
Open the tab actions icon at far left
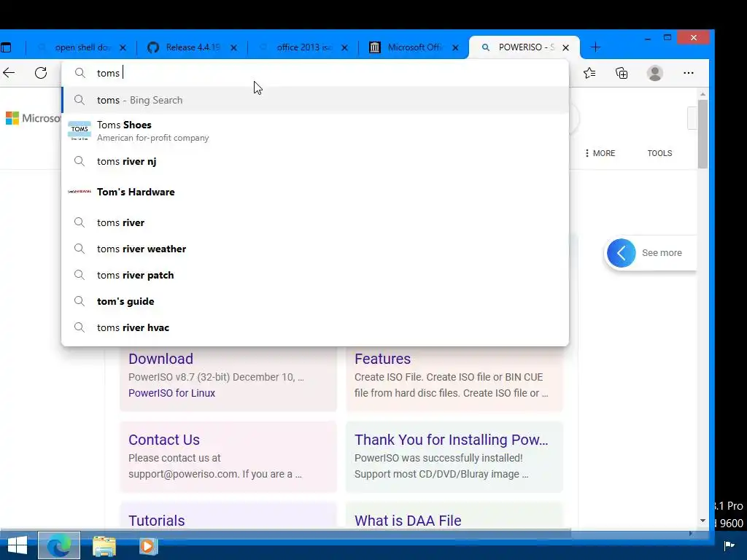[6, 47]
